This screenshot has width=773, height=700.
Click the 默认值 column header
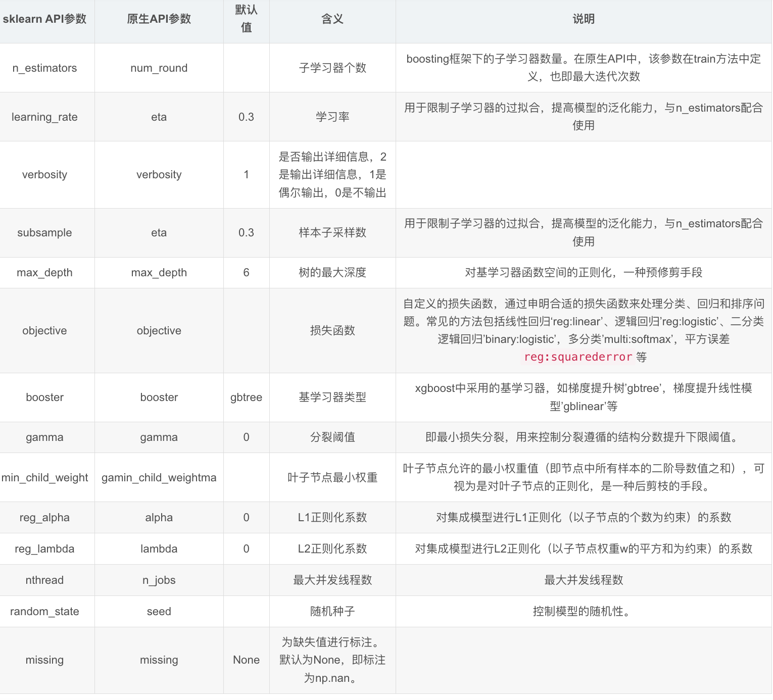[x=246, y=21]
